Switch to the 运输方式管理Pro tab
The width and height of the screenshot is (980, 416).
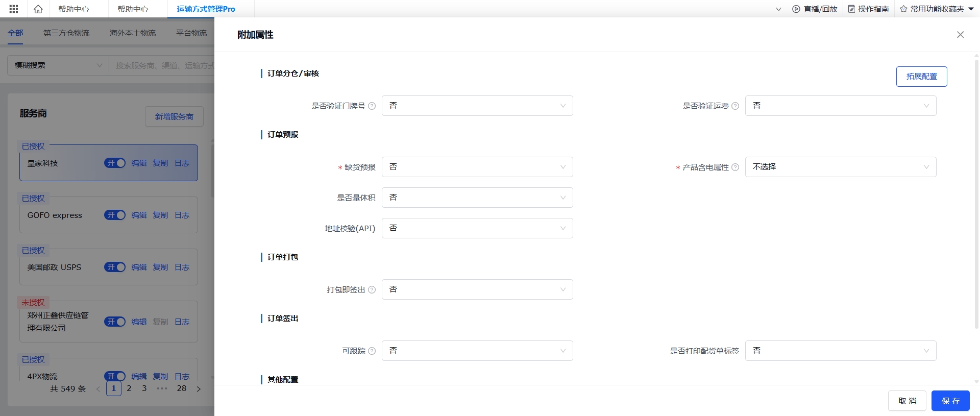(206, 9)
